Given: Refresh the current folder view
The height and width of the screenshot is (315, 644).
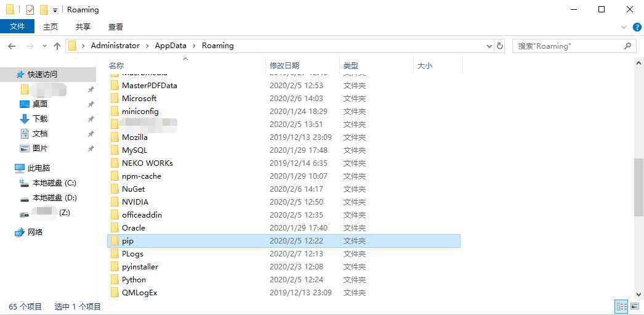Looking at the screenshot, I should (x=500, y=46).
